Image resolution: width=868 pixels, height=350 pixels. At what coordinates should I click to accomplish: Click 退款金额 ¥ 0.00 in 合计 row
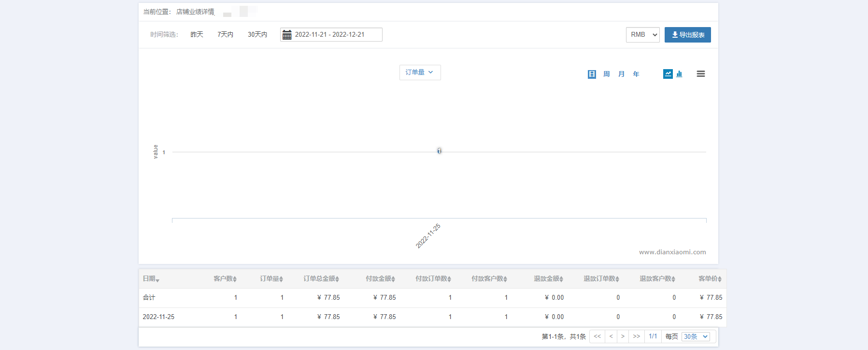(555, 298)
